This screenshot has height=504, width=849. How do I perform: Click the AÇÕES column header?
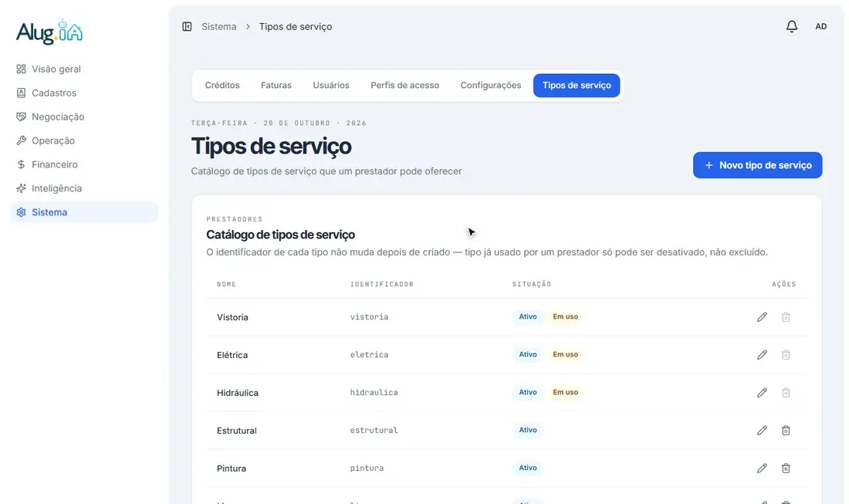tap(784, 284)
